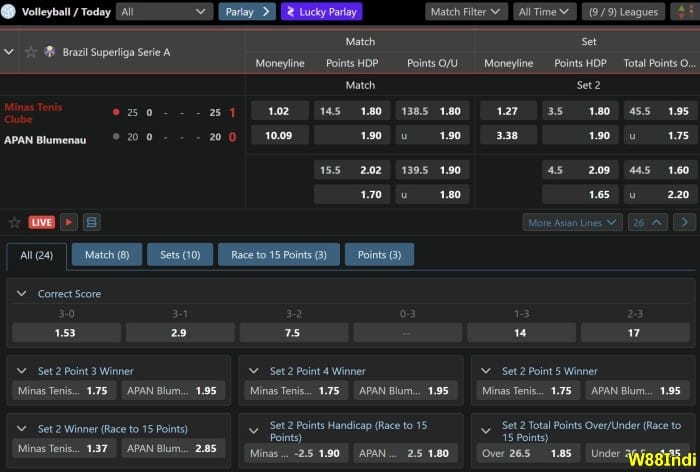Collapse the Brazil Superliga Serie A section
The width and height of the screenshot is (700, 472).
[x=8, y=52]
